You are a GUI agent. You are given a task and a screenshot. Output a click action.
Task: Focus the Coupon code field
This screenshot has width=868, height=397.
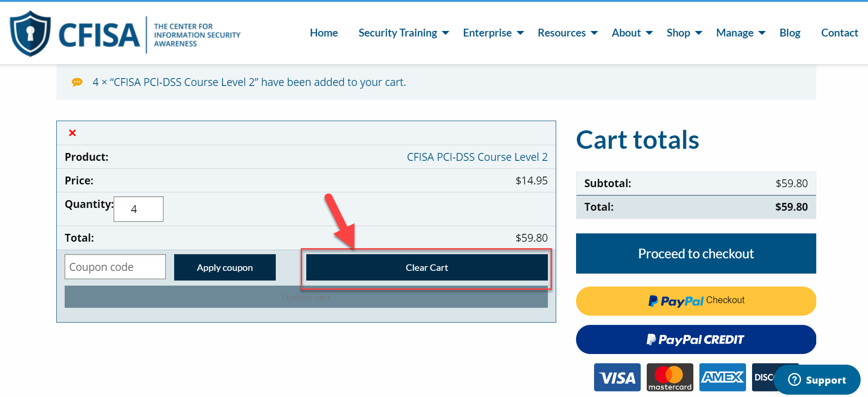pos(115,267)
